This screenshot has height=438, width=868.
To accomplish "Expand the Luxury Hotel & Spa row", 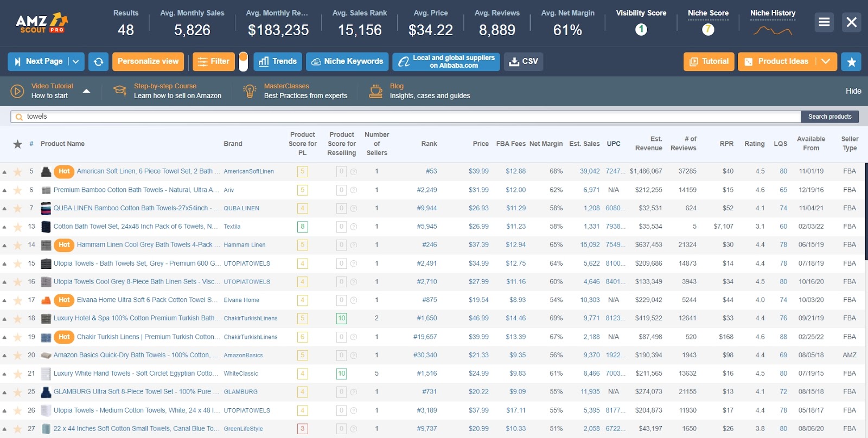I will 4,319.
